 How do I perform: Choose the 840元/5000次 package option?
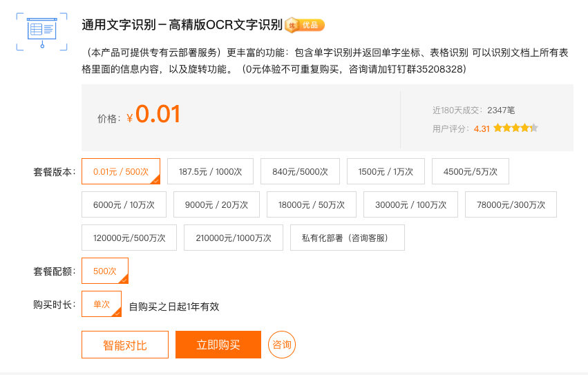[300, 171]
